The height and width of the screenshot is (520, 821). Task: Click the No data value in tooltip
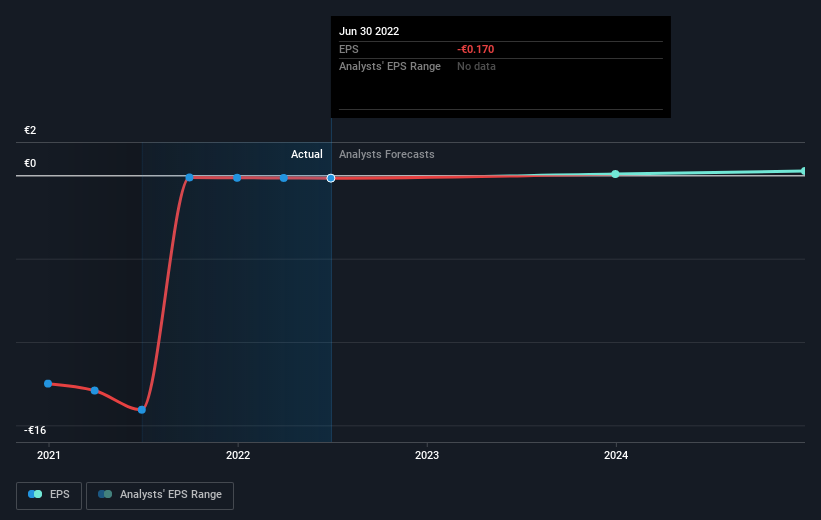(476, 67)
